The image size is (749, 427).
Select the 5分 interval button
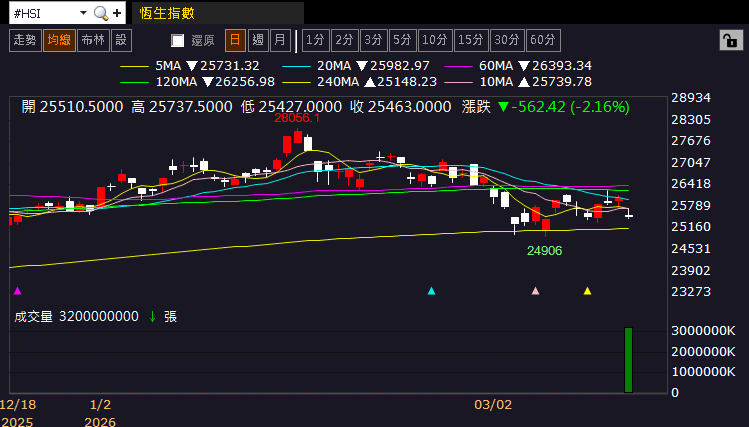[402, 40]
